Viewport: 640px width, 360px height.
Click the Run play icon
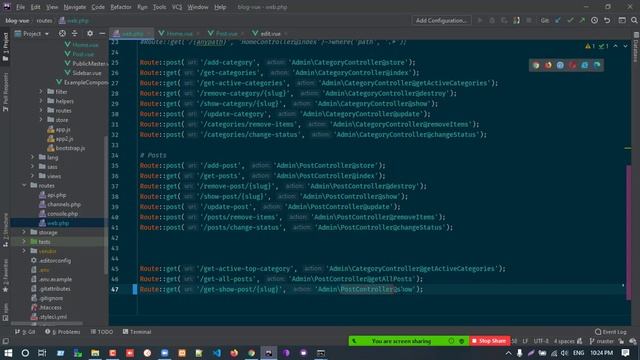click(480, 20)
